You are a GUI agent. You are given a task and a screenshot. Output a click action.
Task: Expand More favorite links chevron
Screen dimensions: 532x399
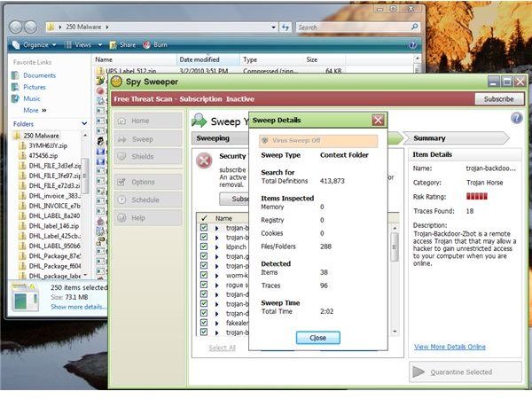coord(44,110)
